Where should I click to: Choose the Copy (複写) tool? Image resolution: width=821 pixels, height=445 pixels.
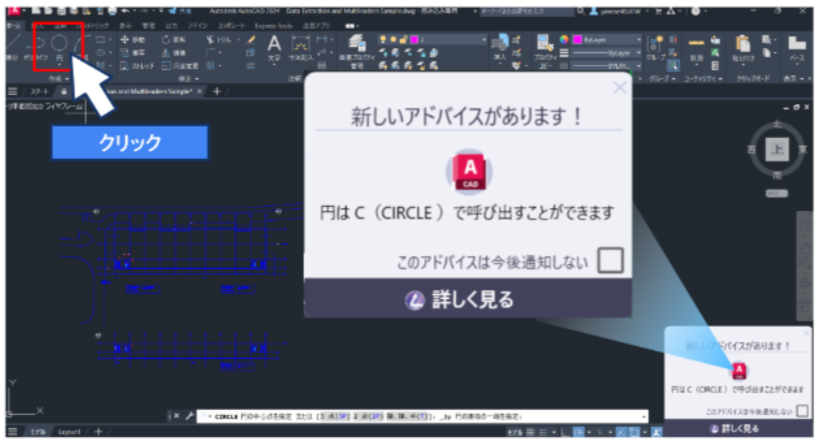[132, 53]
